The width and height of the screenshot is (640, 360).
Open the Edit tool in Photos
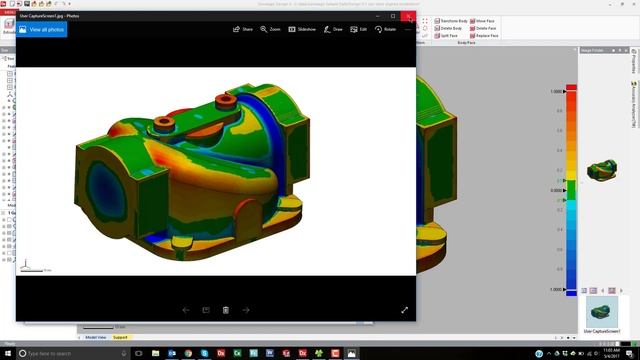(x=359, y=29)
